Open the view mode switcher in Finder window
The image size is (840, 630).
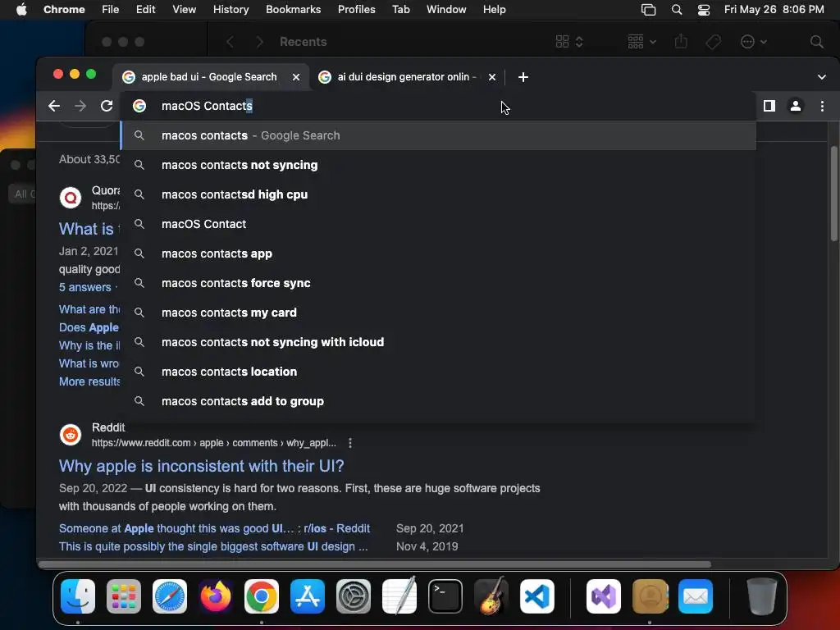tap(569, 41)
